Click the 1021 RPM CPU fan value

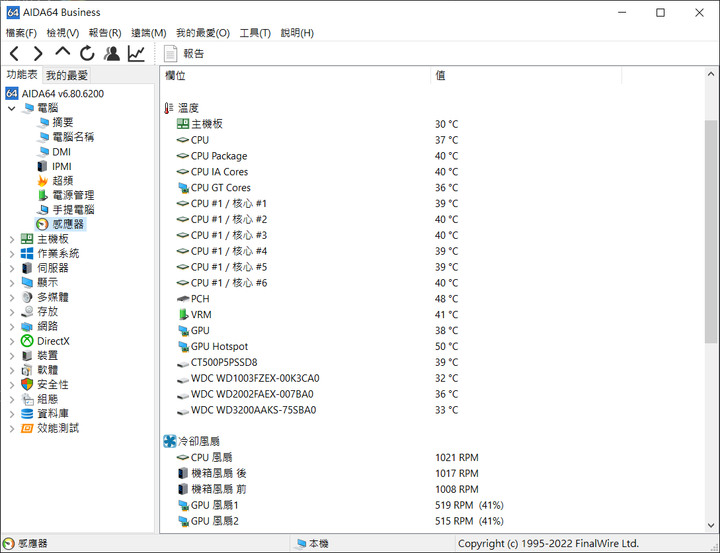click(x=456, y=457)
